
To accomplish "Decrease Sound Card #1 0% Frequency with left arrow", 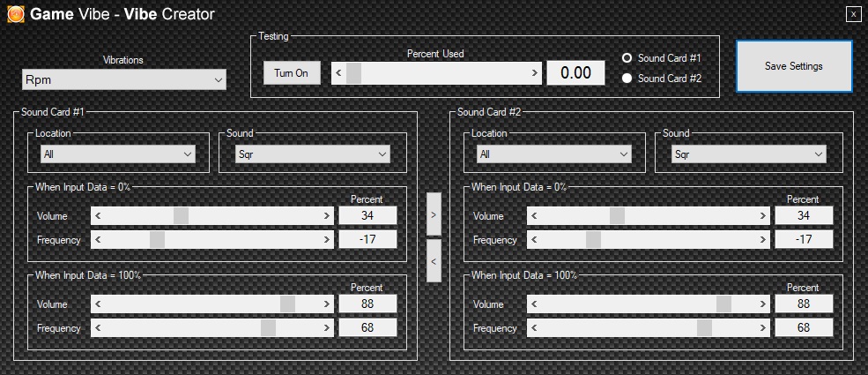I will [98, 240].
